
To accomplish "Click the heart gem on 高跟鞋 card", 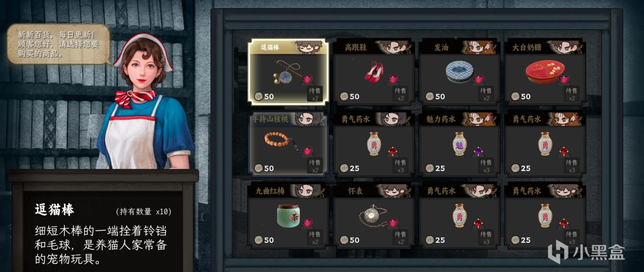I will click(393, 79).
